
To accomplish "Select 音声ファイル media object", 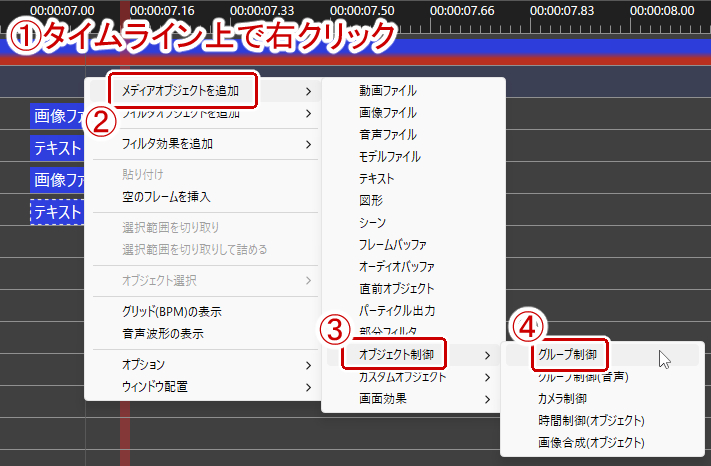I will click(x=388, y=135).
